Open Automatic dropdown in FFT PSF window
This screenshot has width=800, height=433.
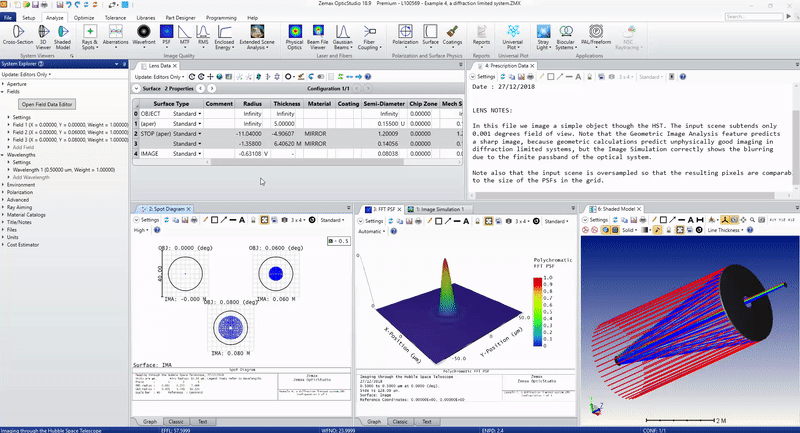pyautogui.click(x=371, y=231)
